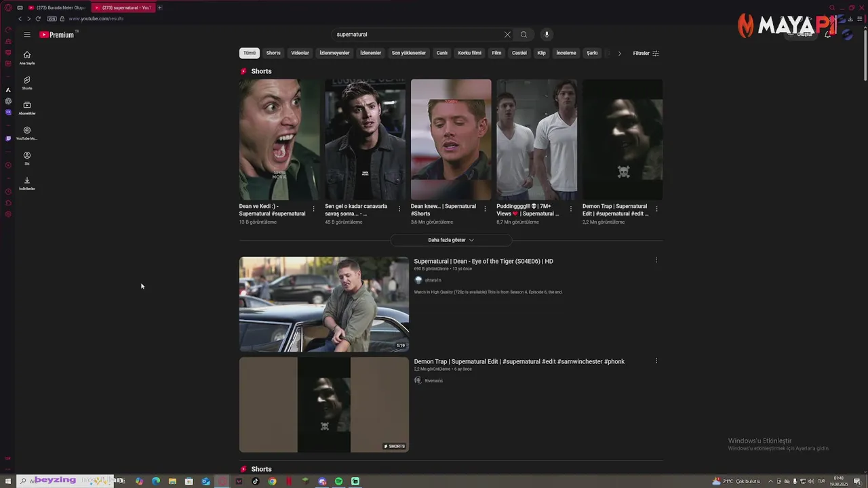
Task: Open Shorts from the left sidebar
Action: click(x=27, y=83)
